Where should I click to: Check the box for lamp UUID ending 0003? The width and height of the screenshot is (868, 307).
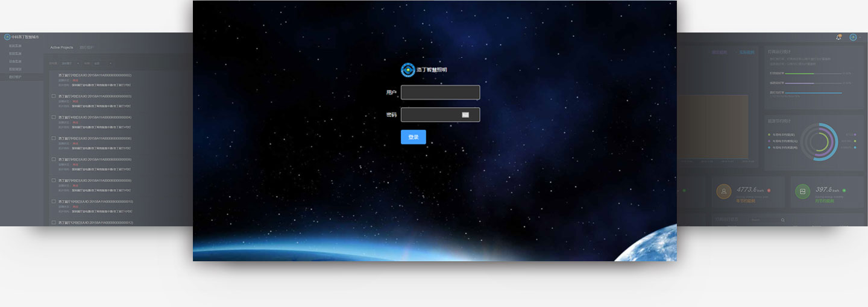54,96
